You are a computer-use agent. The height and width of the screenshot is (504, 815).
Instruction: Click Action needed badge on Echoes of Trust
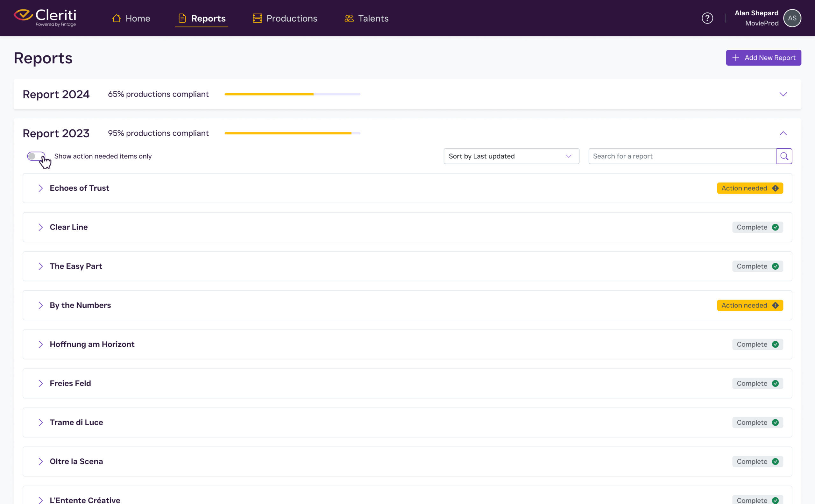(x=750, y=188)
